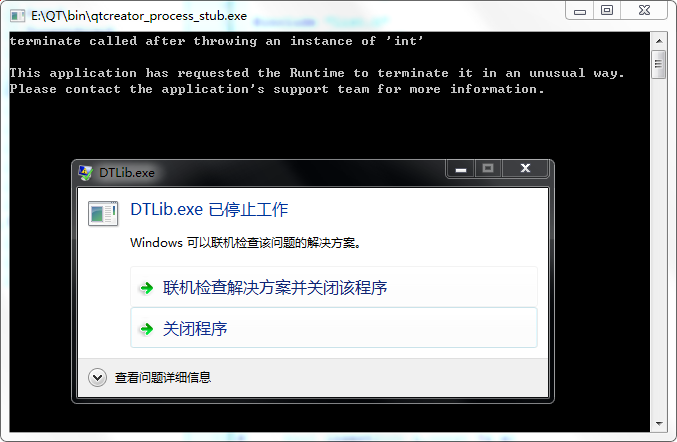677x442 pixels.
Task: Click the console title bar path text
Action: 139,16
